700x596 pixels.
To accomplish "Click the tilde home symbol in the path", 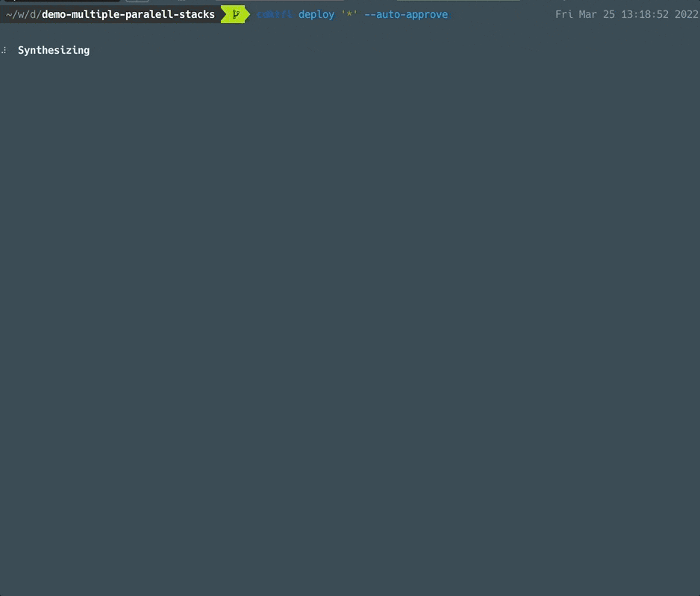I will coord(9,15).
